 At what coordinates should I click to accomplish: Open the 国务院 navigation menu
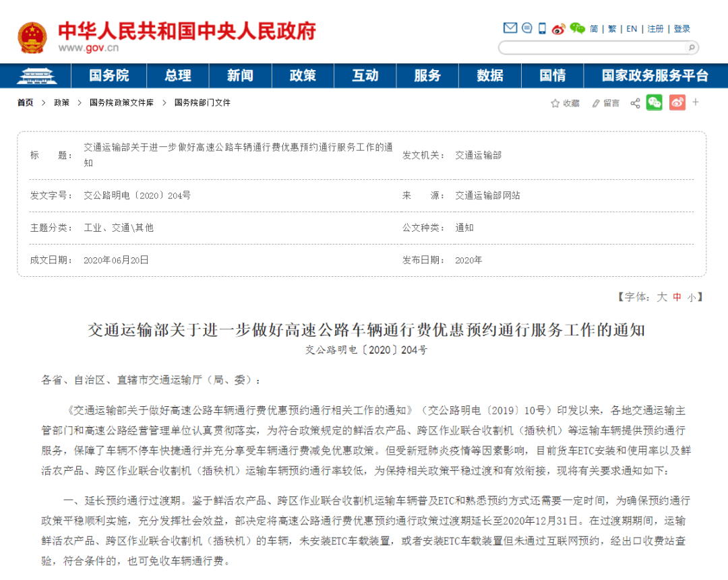109,75
